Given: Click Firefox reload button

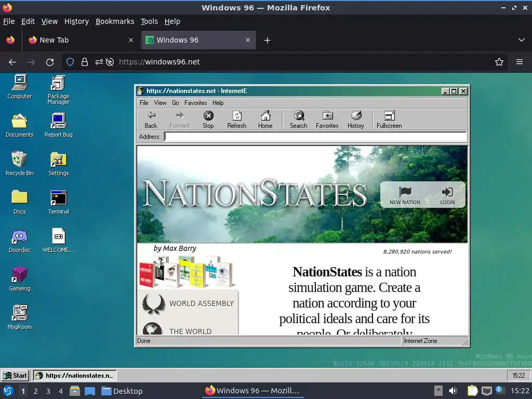Looking at the screenshot, I should pyautogui.click(x=50, y=62).
